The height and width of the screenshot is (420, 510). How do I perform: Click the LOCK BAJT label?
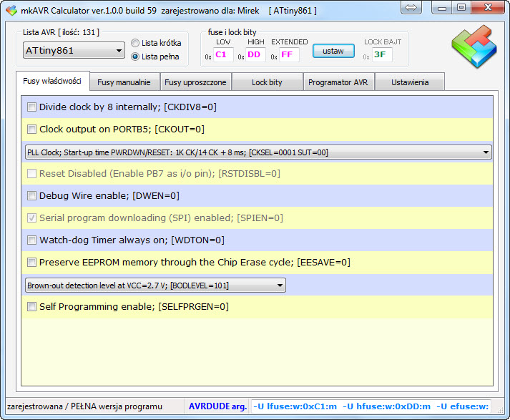pos(383,42)
